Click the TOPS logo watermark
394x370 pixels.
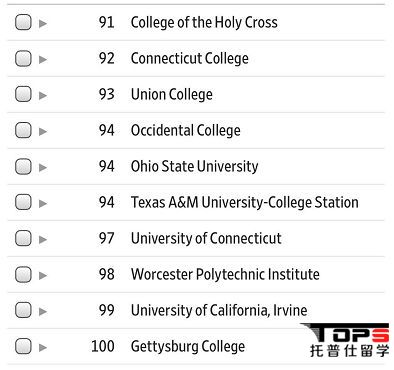click(x=347, y=340)
